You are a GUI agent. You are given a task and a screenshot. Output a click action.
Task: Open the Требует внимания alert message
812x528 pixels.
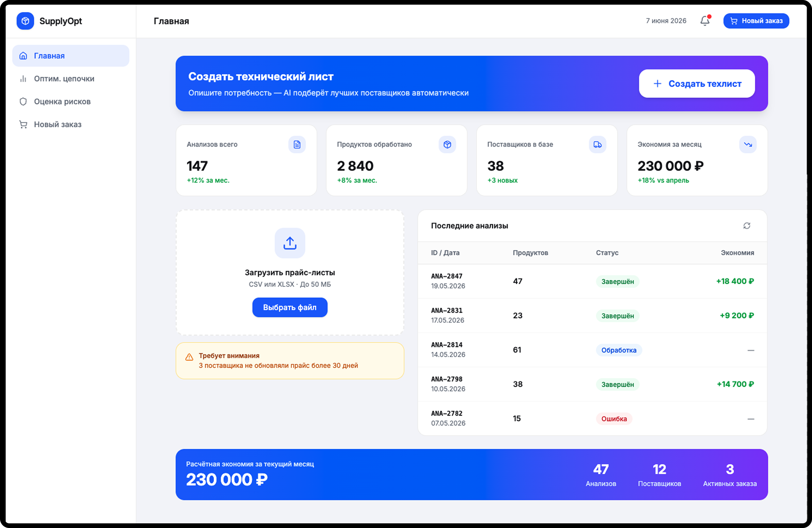pos(290,361)
